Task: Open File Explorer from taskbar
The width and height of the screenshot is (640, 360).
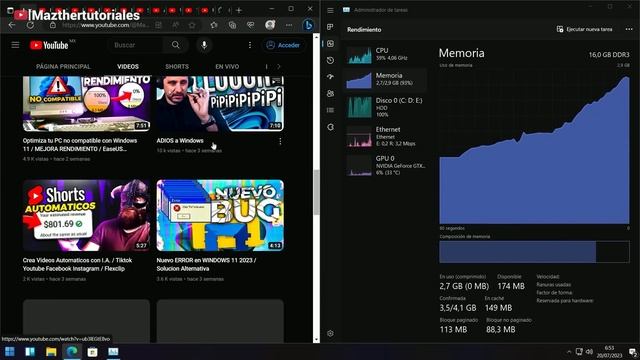Action: point(51,351)
